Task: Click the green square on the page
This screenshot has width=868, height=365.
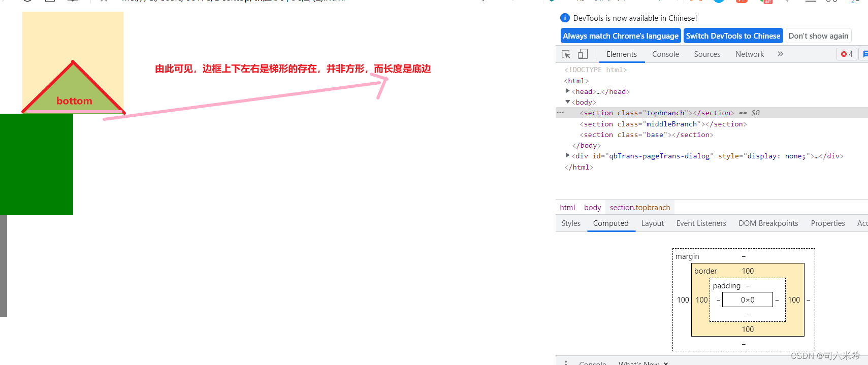Action: [37, 164]
